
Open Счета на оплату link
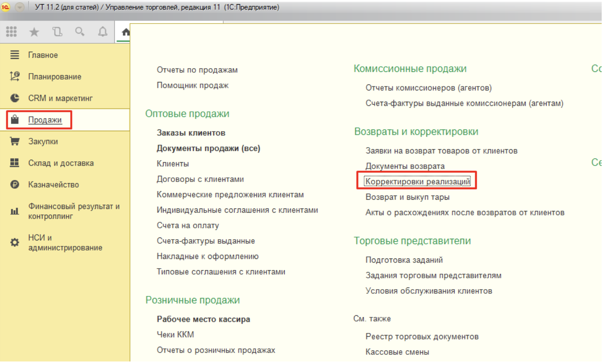(x=188, y=226)
